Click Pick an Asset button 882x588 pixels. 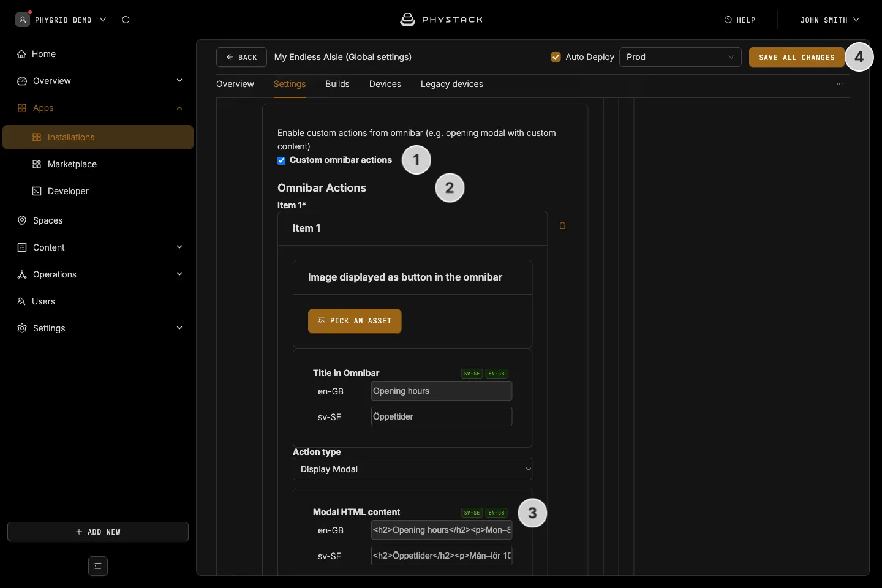coord(355,321)
